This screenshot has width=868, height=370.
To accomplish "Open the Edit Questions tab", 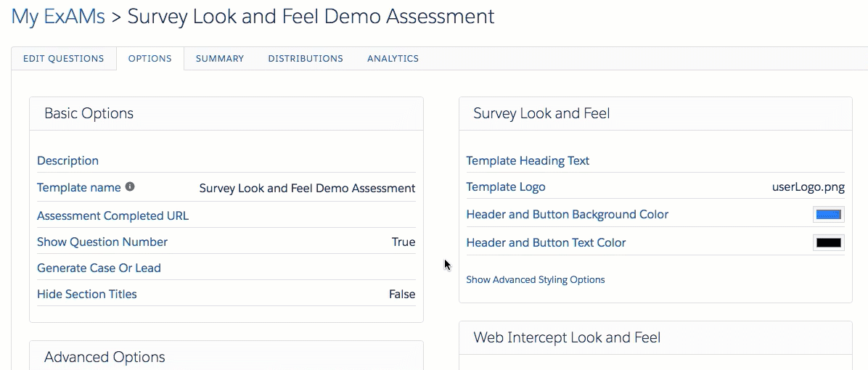I will point(63,59).
